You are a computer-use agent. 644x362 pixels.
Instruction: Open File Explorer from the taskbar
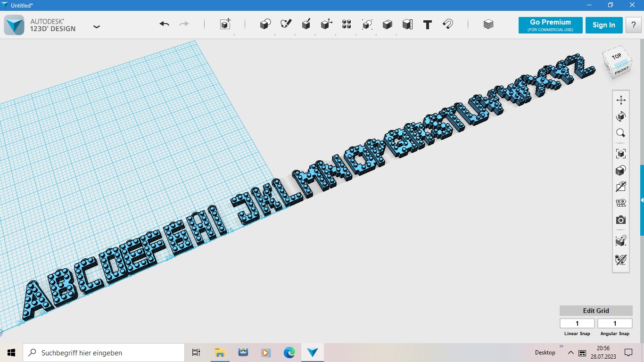point(219,353)
